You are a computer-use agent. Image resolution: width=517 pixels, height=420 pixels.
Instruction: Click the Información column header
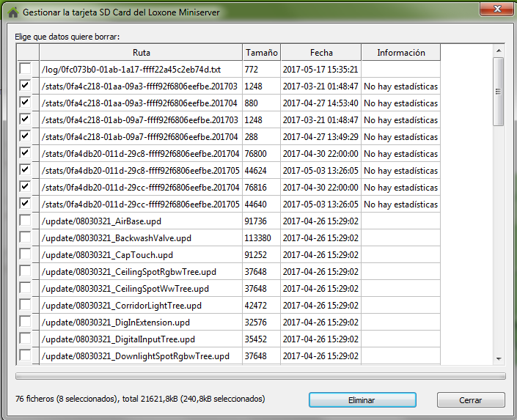400,53
